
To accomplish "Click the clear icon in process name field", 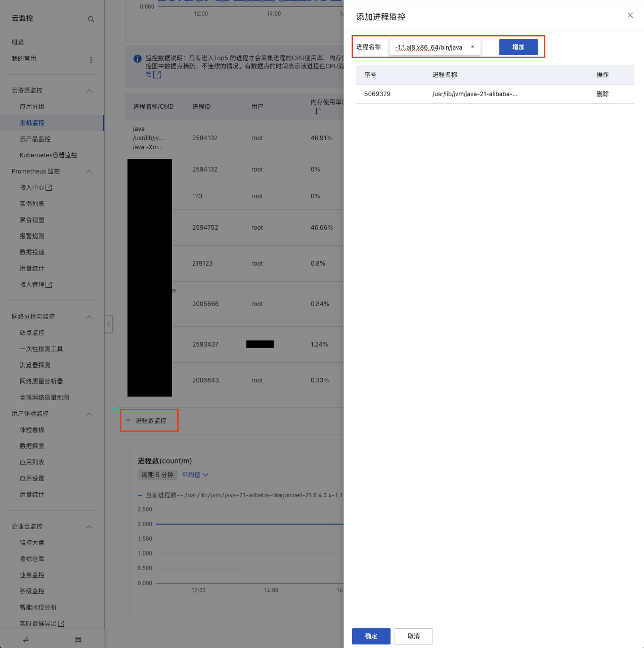I will (473, 47).
